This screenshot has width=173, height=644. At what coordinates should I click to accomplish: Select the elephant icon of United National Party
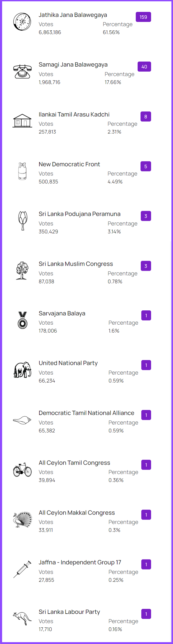click(x=22, y=370)
